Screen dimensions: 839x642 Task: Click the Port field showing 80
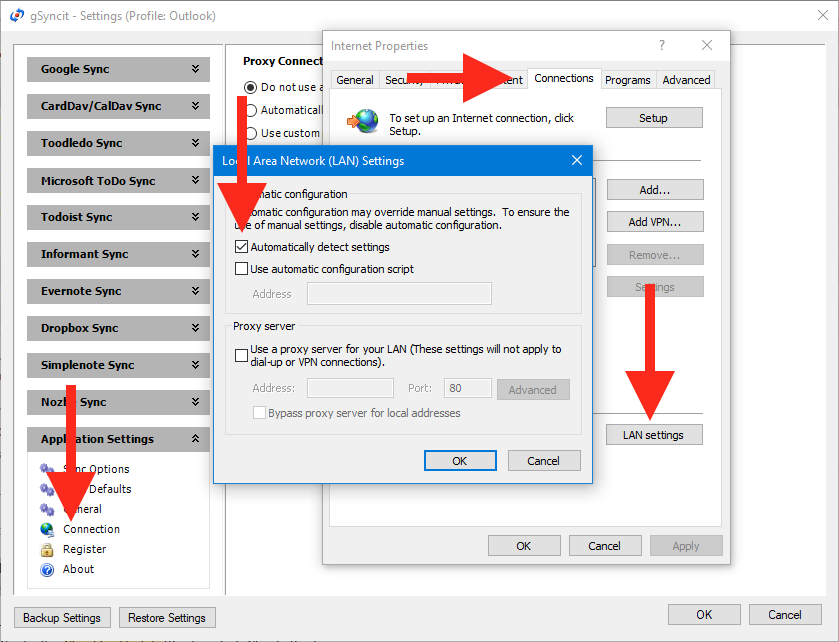[x=467, y=388]
